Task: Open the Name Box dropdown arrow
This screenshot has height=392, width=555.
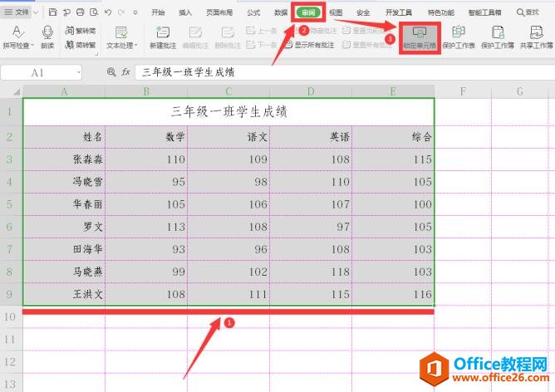Action: coord(78,73)
